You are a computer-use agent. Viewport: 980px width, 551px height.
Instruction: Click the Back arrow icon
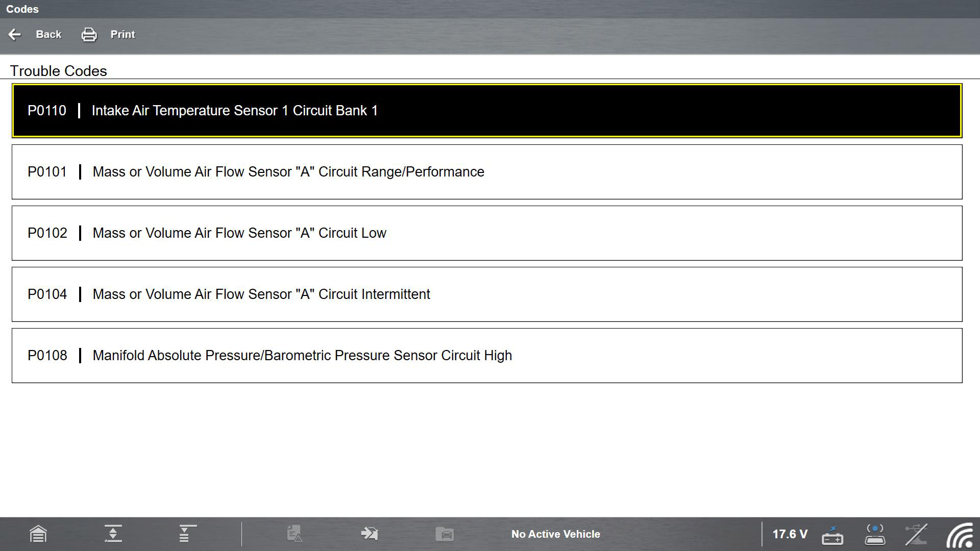tap(15, 35)
